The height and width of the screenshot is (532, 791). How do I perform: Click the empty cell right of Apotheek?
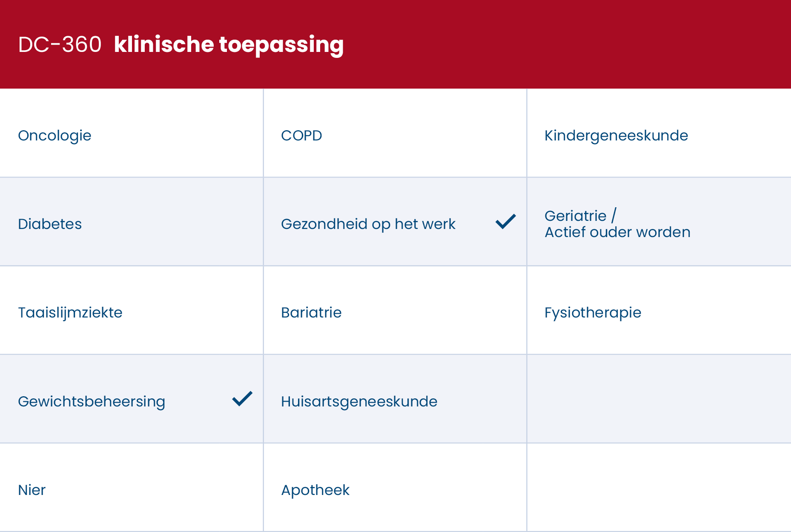[659, 487]
